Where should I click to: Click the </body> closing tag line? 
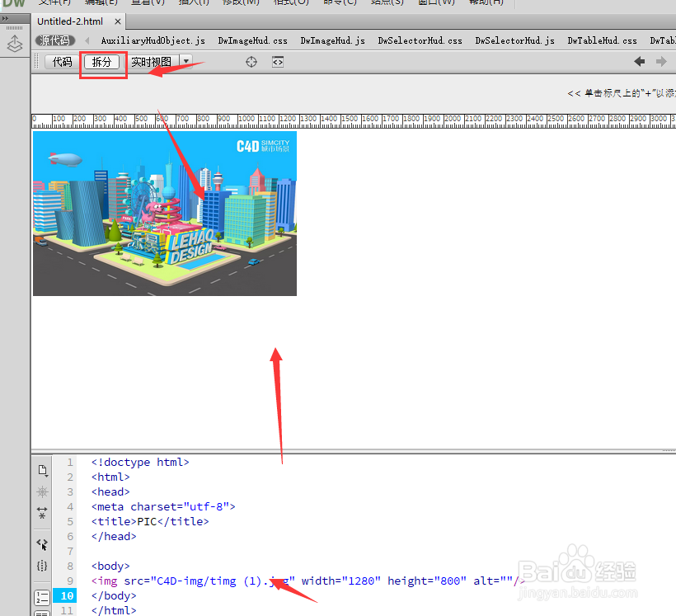click(114, 595)
